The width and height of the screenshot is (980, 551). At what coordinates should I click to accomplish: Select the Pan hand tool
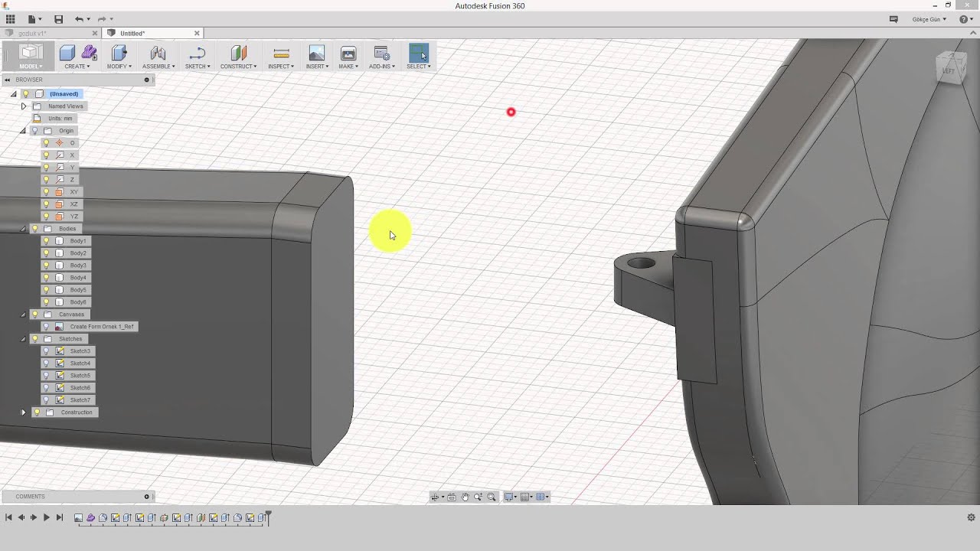click(x=465, y=497)
